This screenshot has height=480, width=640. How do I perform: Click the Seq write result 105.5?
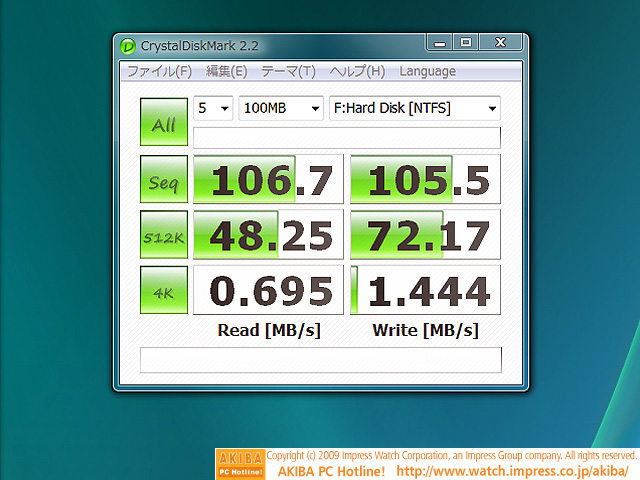point(425,179)
